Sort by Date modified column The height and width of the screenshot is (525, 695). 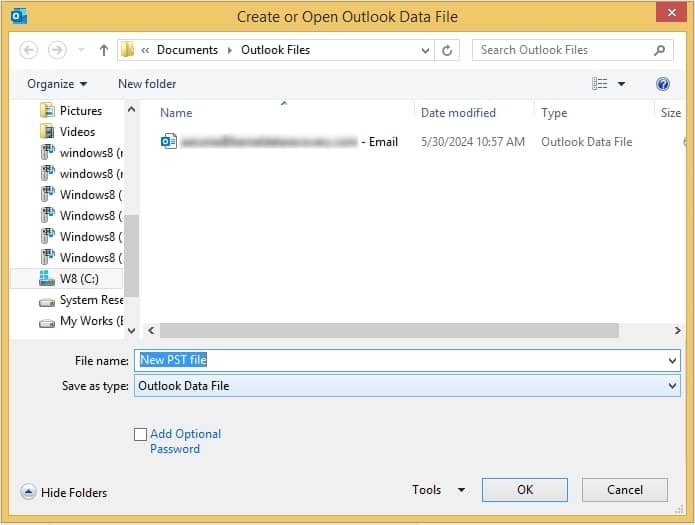tap(458, 113)
